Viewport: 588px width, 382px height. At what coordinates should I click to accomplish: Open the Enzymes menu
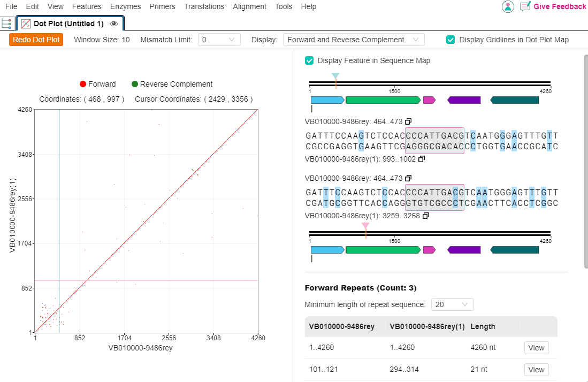125,6
